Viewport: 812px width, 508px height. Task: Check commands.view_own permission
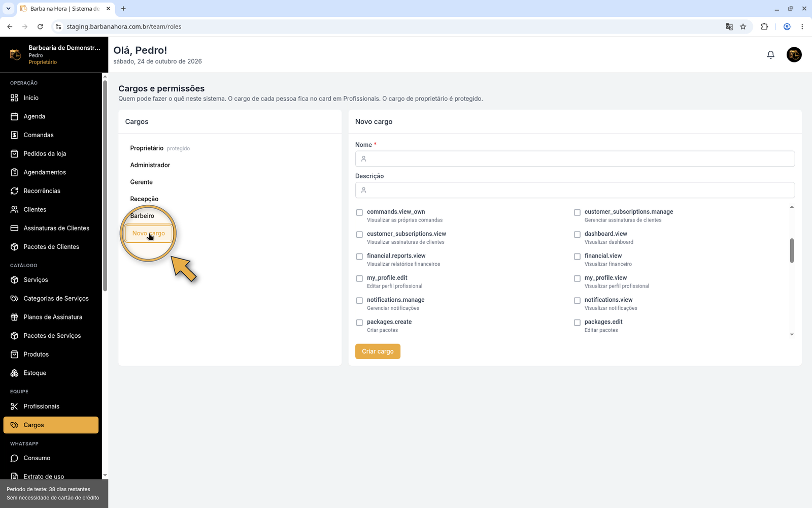tap(359, 212)
